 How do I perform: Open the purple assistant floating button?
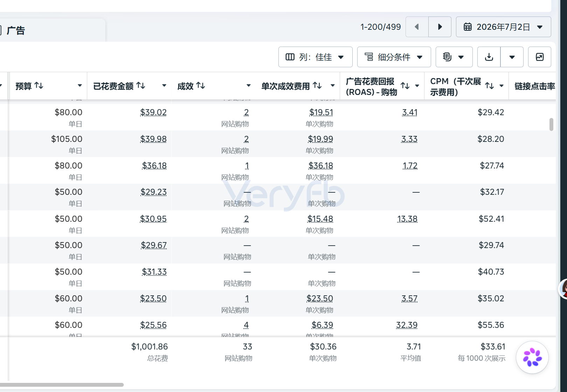click(532, 357)
